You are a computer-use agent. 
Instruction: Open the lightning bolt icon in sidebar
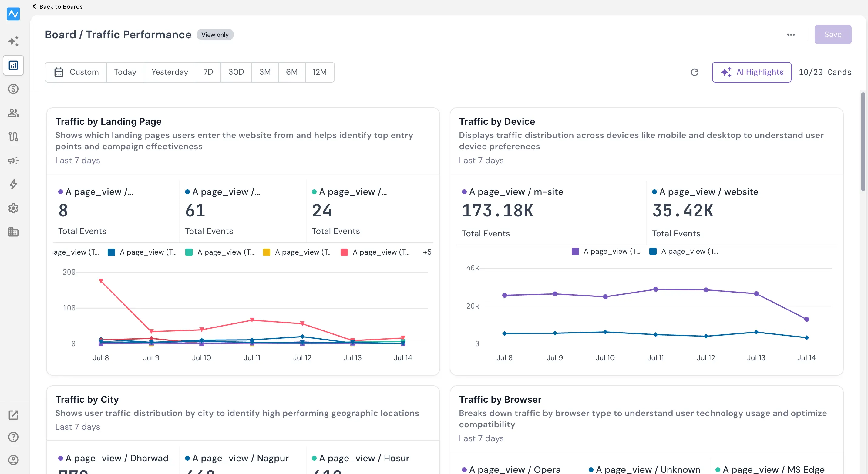[13, 185]
